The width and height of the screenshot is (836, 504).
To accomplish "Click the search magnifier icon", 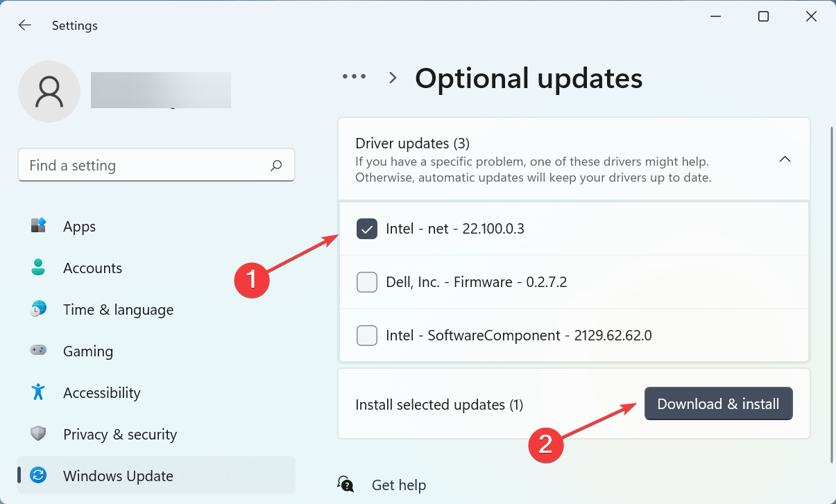I will pyautogui.click(x=276, y=166).
